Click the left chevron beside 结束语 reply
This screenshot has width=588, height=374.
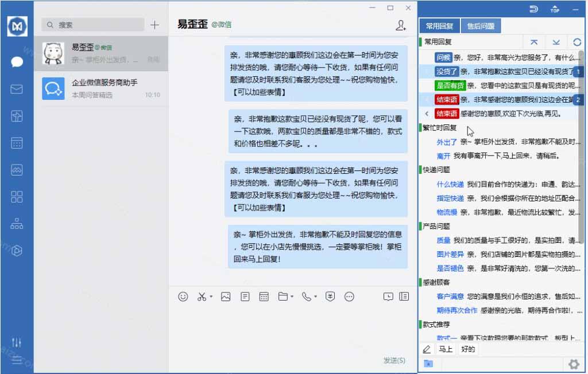427,113
